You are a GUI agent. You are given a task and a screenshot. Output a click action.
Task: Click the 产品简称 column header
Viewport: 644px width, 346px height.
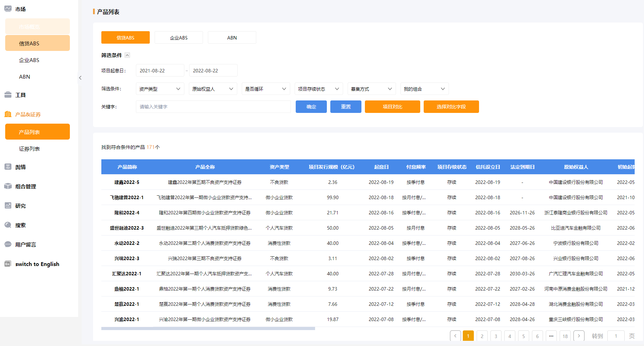pos(127,167)
